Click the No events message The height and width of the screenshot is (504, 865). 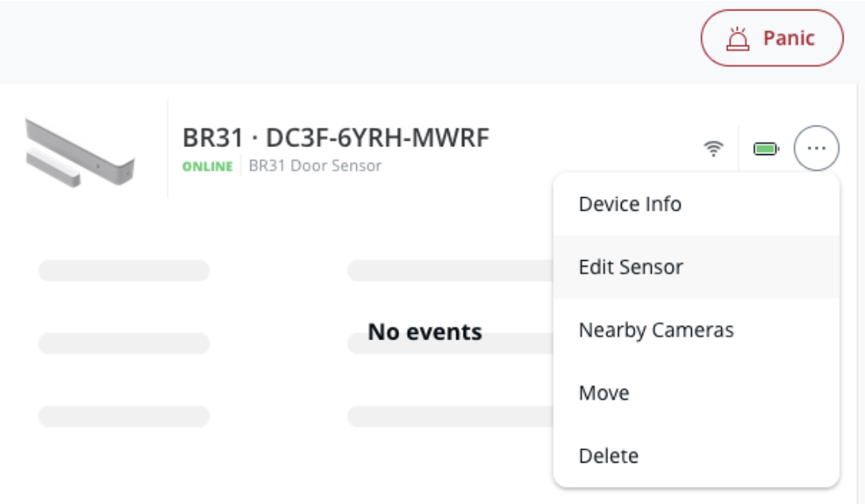[425, 331]
